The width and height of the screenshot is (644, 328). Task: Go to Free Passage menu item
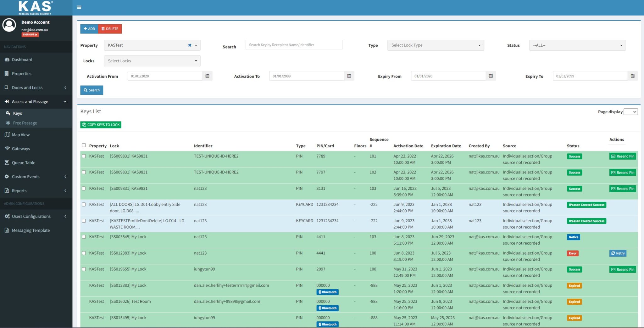point(36,123)
